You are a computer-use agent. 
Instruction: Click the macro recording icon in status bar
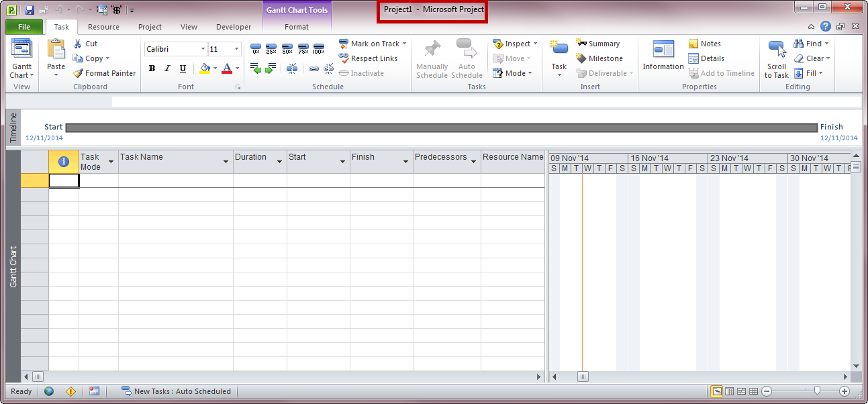(94, 391)
